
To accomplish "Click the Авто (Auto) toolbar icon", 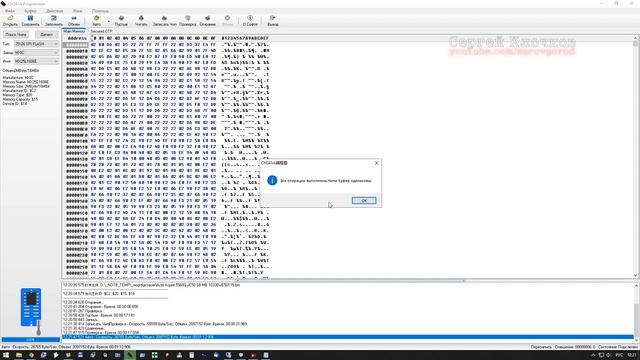I will [97, 20].
